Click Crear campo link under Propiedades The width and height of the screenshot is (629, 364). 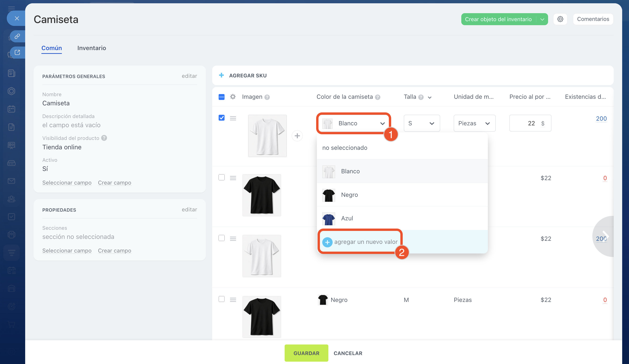[114, 250]
